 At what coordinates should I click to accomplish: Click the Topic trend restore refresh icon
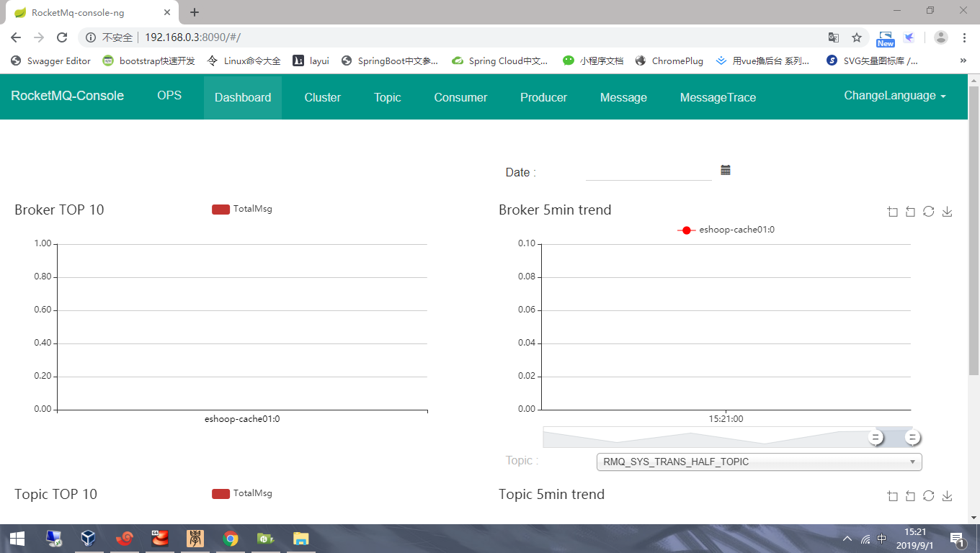pos(929,496)
